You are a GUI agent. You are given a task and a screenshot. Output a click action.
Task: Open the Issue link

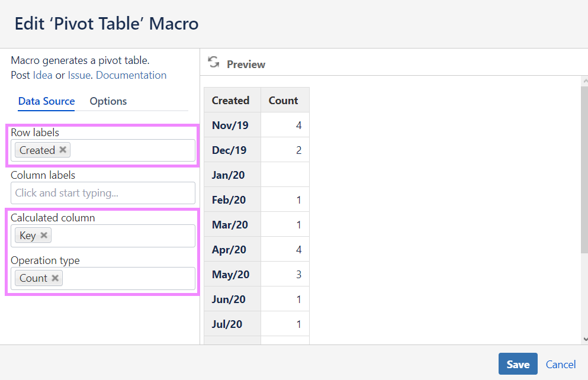click(x=79, y=75)
